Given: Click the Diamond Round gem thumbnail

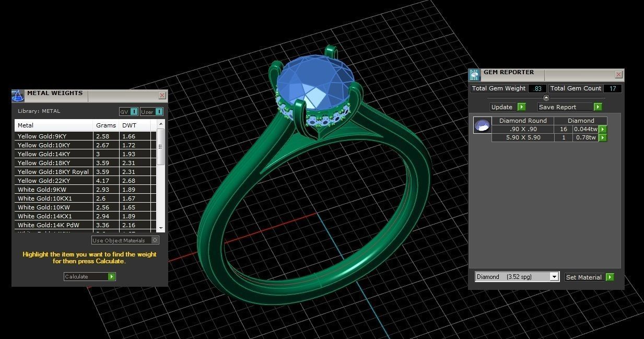Looking at the screenshot, I should point(482,125).
